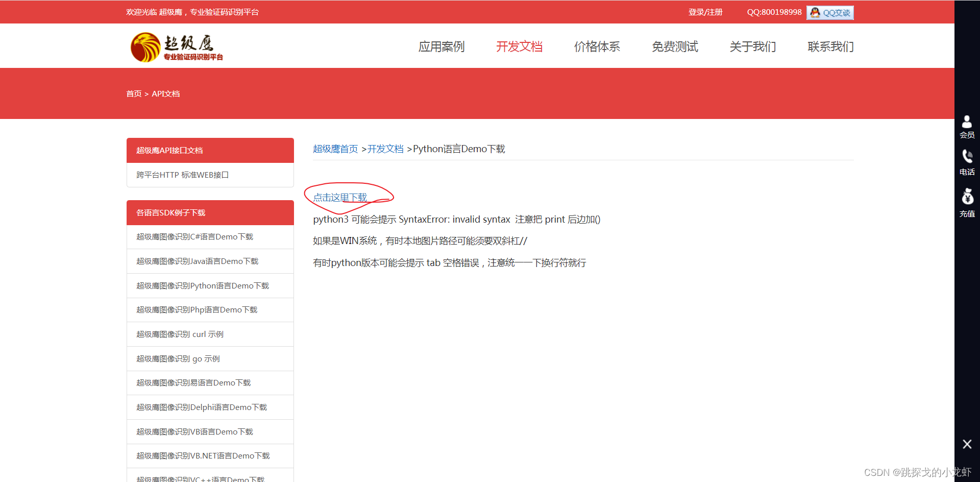Click the Python语言Demo下载 breadcrumb title

click(459, 149)
